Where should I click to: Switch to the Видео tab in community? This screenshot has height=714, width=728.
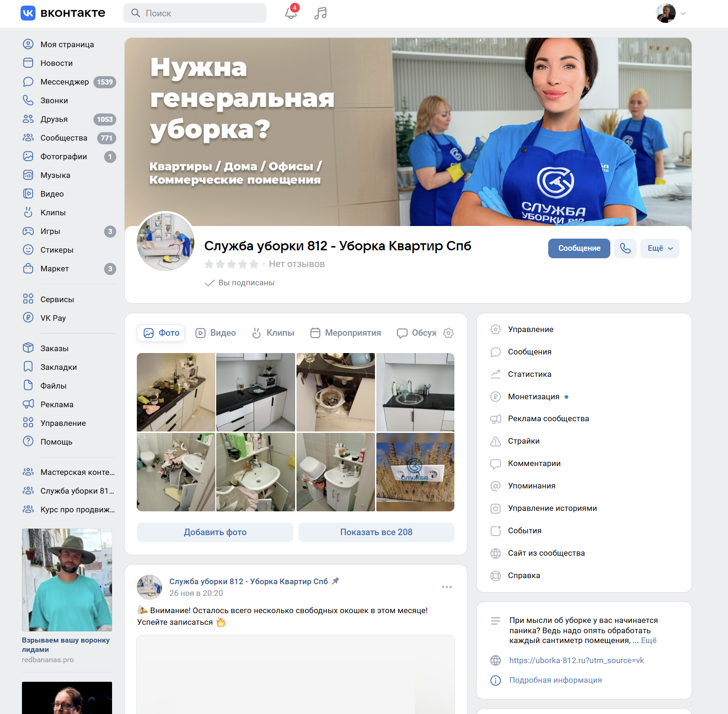click(215, 333)
